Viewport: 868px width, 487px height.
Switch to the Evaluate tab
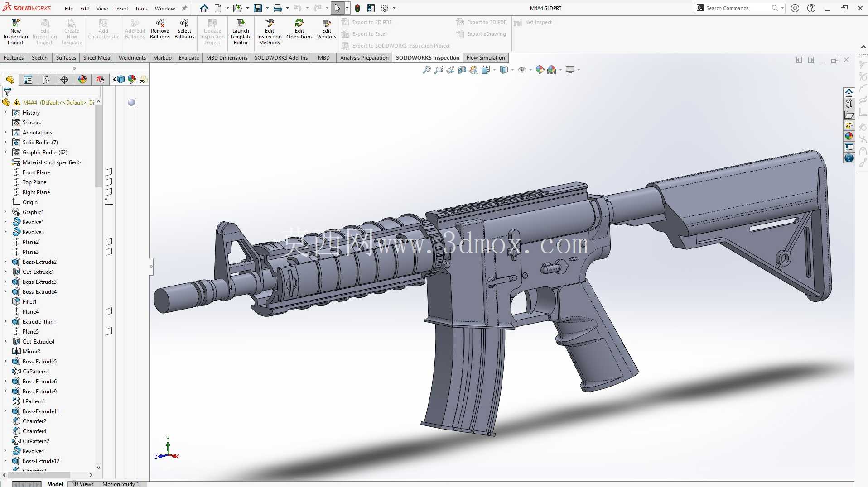(x=189, y=58)
